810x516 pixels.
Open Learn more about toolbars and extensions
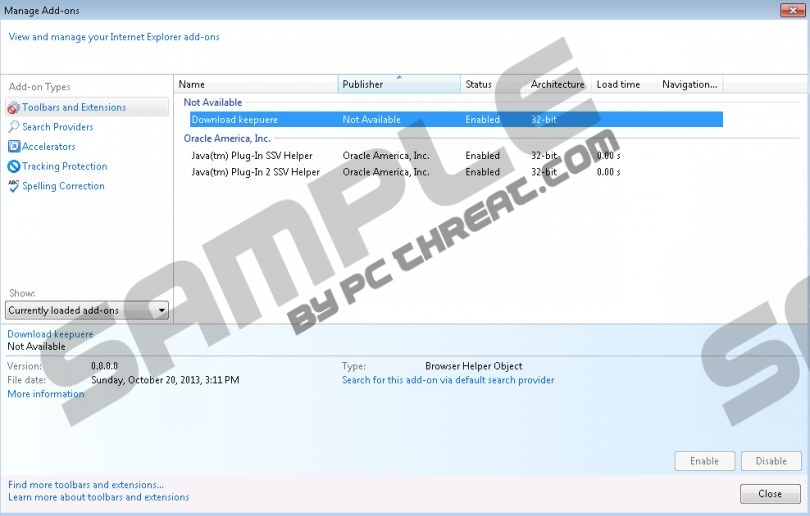pyautogui.click(x=98, y=497)
